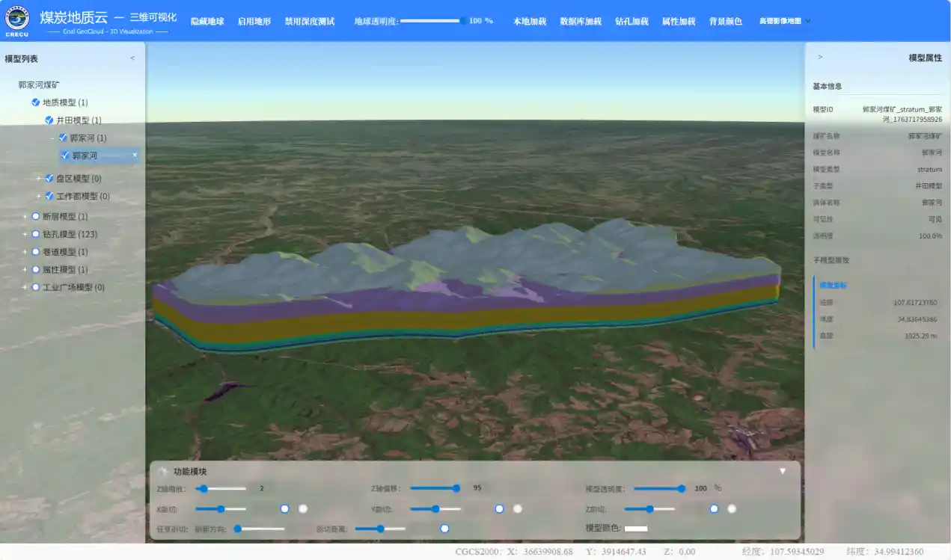Click the 本地加载 button

(x=530, y=21)
